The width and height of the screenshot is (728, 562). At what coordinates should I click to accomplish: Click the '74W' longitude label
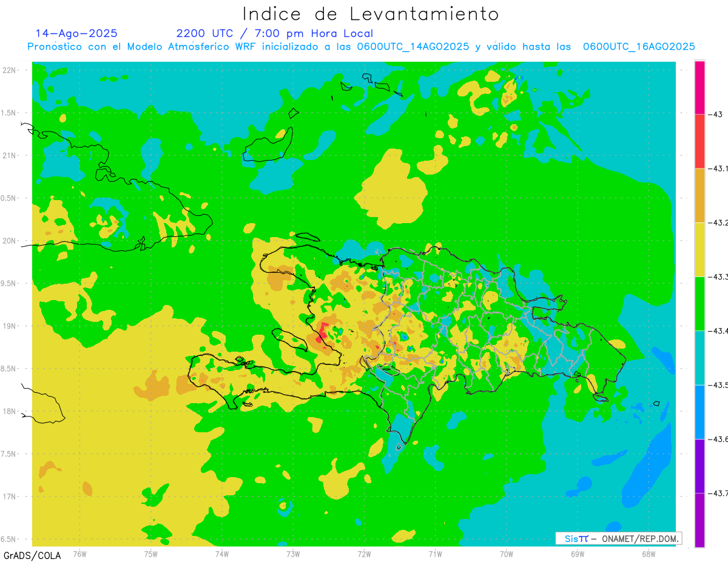coord(222,554)
